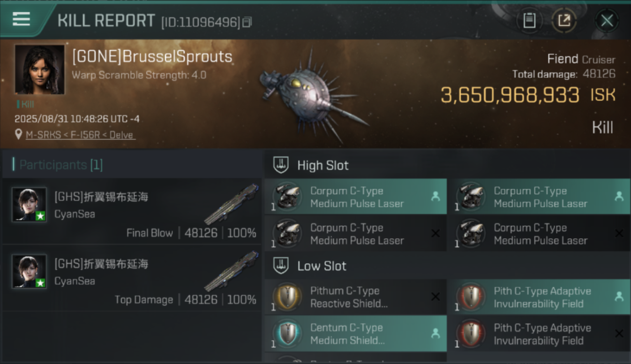Select Centum C-Type Medium Shield module
The height and width of the screenshot is (364, 631).
pos(356,334)
